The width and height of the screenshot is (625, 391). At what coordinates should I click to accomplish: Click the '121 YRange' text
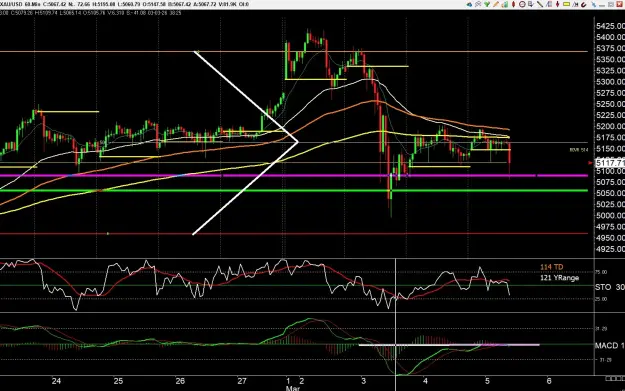point(559,278)
